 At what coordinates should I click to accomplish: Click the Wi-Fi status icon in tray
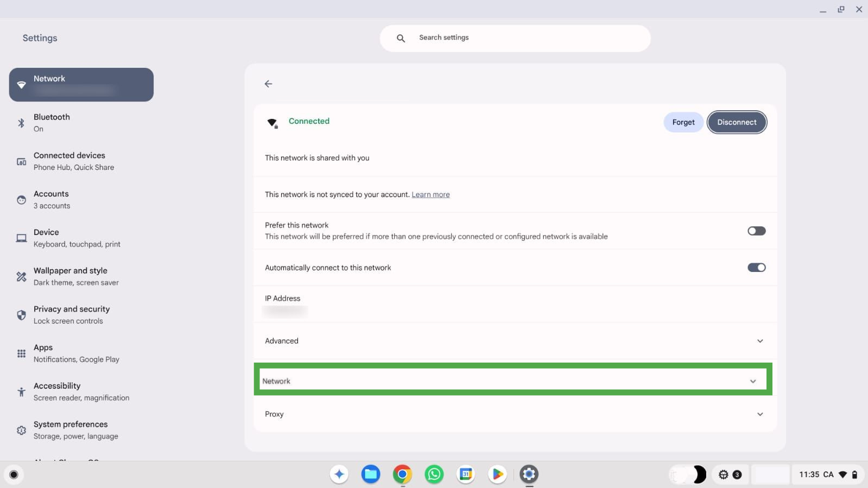click(842, 474)
